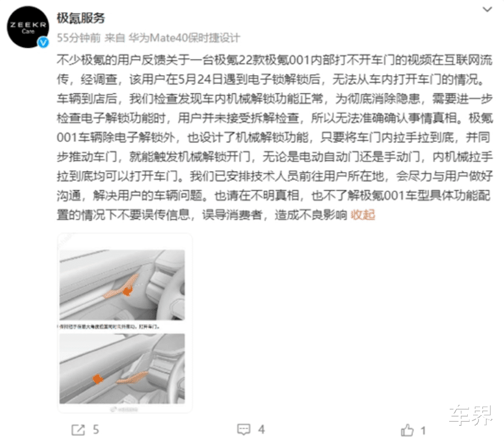Click the upper door handle illustration
This screenshot has height=441, width=504.
[122, 285]
